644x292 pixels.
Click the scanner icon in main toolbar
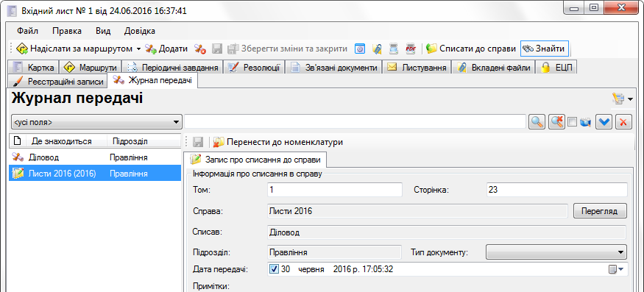[394, 49]
